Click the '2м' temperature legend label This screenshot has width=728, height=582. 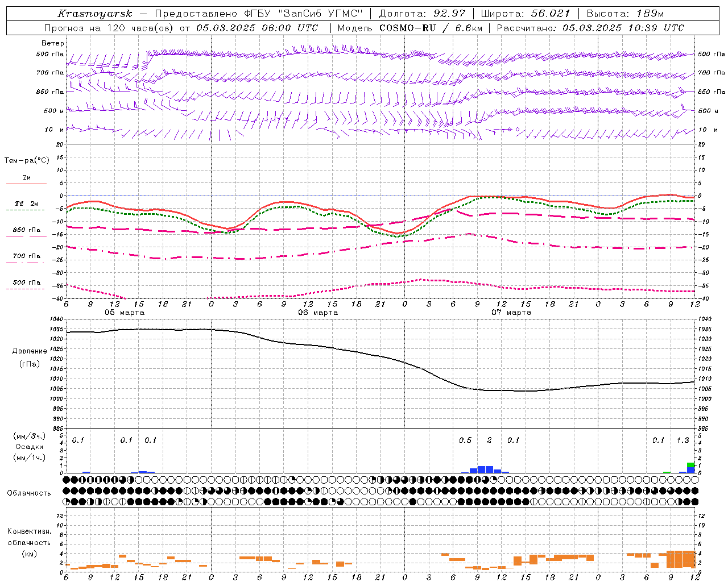tap(27, 177)
